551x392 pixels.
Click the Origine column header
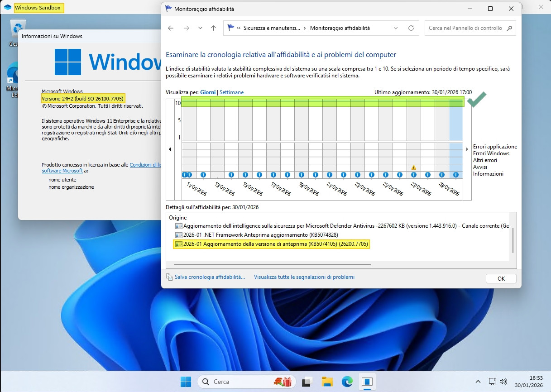point(177,218)
